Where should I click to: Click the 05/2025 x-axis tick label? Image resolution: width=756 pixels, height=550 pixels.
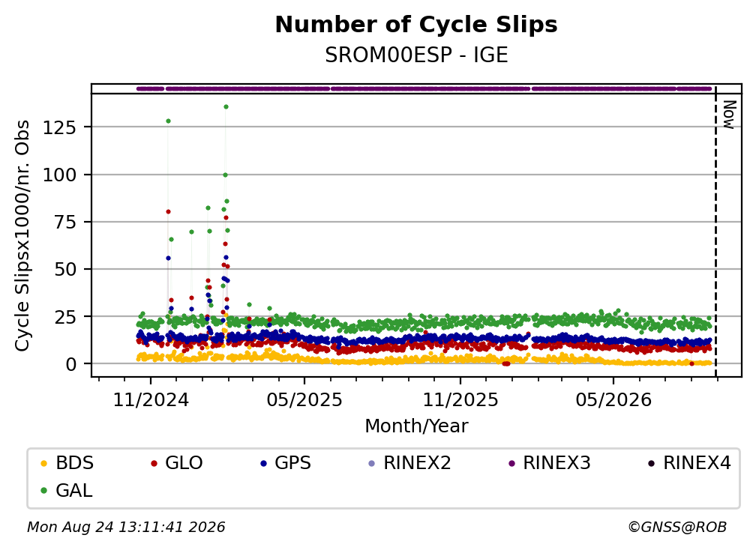[x=304, y=399]
